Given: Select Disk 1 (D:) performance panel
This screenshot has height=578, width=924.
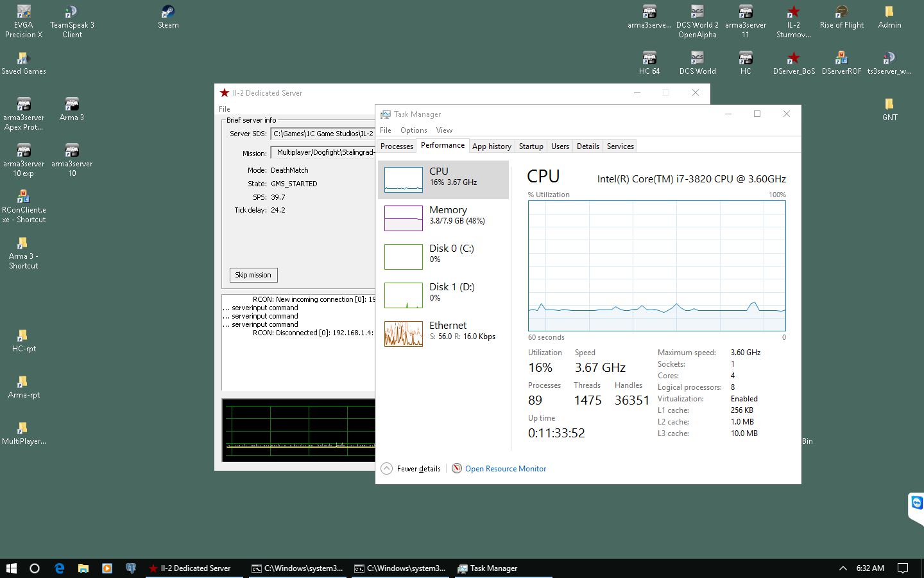Looking at the screenshot, I should point(443,295).
